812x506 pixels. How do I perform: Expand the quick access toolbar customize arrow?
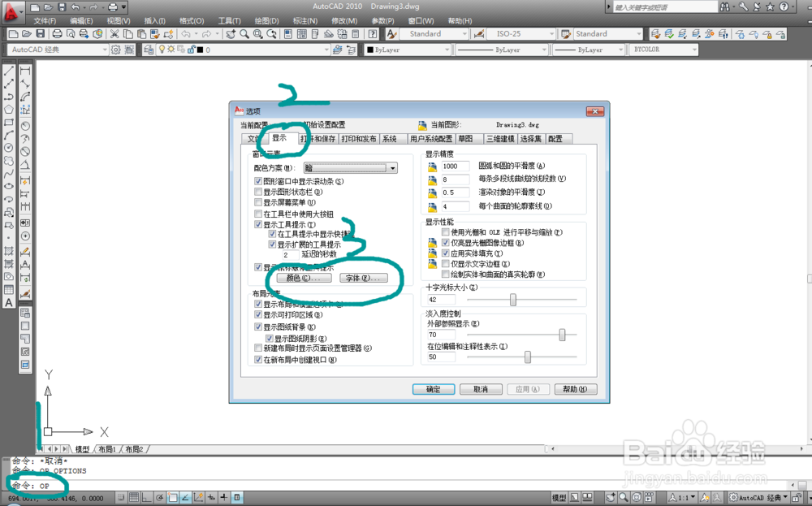[124, 7]
